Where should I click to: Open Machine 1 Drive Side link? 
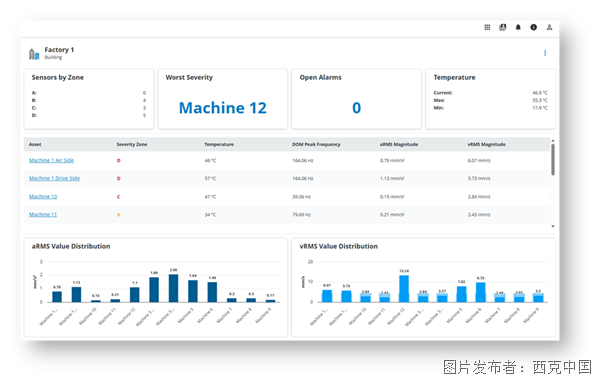coord(54,178)
